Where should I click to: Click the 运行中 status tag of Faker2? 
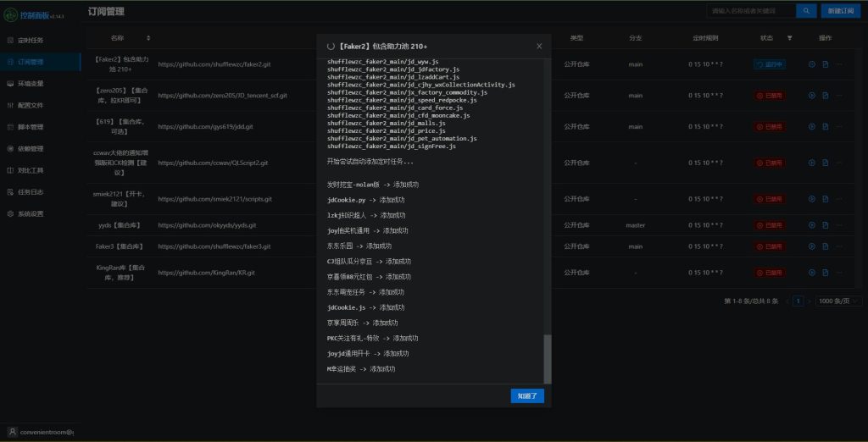click(x=769, y=64)
